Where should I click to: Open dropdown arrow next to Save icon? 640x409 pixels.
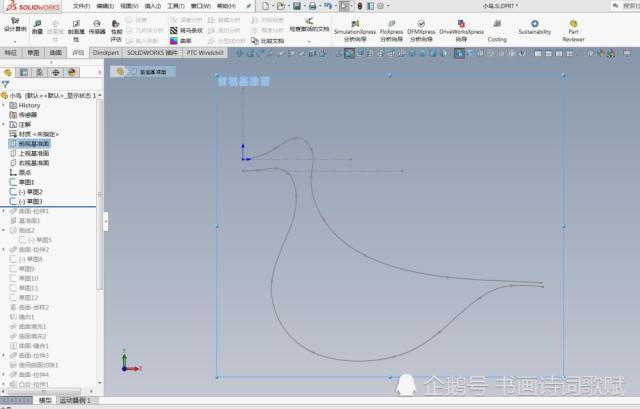pos(304,6)
